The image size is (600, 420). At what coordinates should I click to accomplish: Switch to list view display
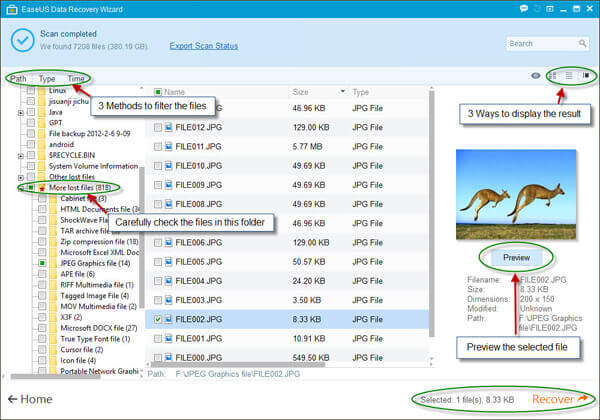pos(568,75)
